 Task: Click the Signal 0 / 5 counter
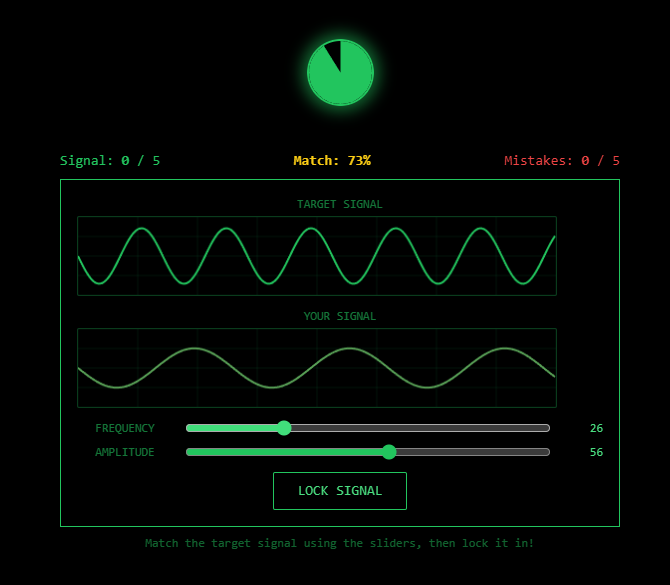click(x=110, y=161)
